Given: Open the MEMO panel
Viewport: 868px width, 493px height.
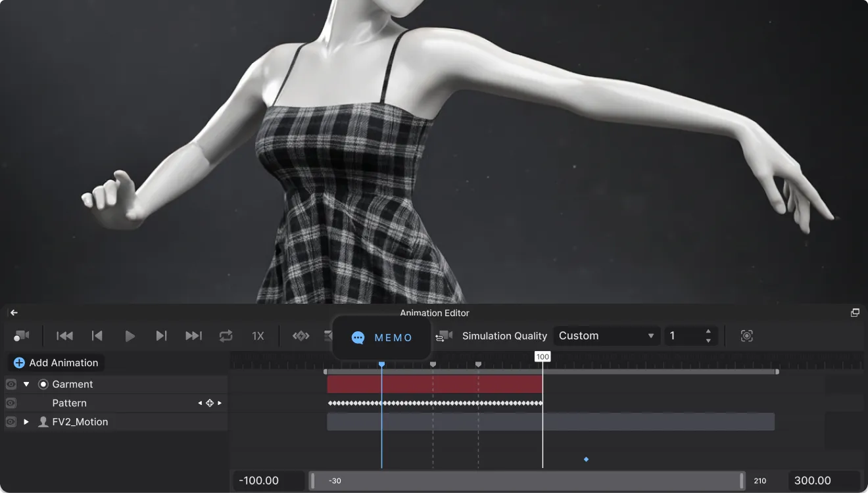Looking at the screenshot, I should point(381,337).
